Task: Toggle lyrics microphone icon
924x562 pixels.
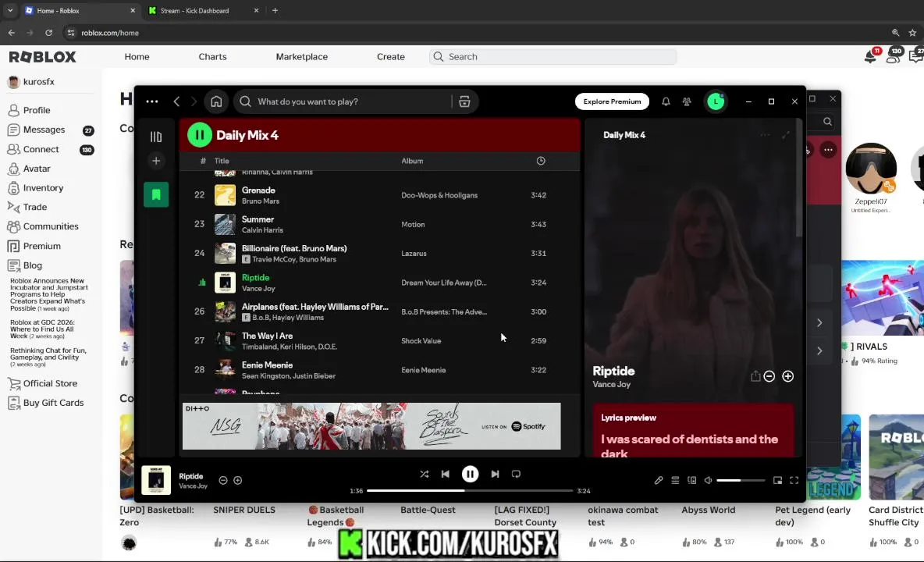Action: (659, 480)
